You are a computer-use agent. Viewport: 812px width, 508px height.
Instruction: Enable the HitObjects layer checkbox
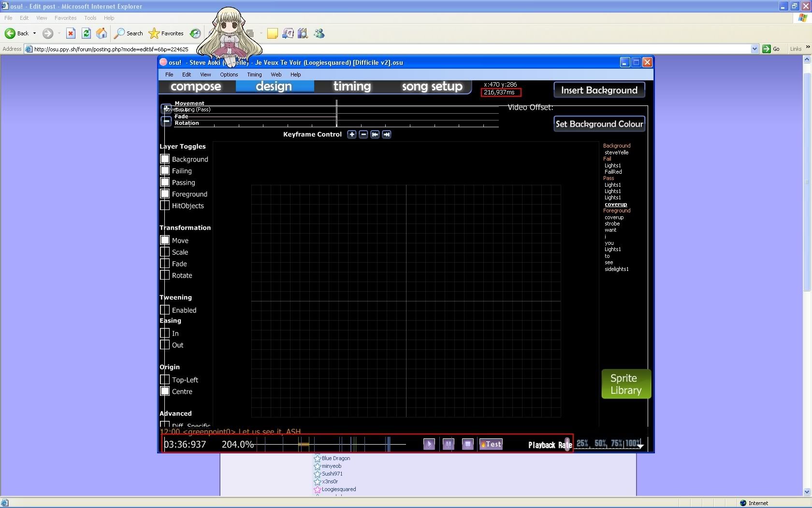[165, 205]
